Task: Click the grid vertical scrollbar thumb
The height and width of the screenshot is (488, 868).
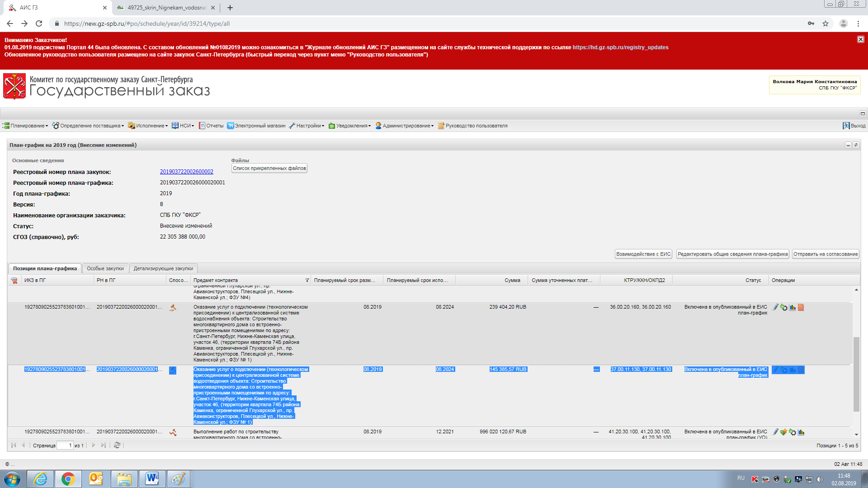Action: (856, 374)
